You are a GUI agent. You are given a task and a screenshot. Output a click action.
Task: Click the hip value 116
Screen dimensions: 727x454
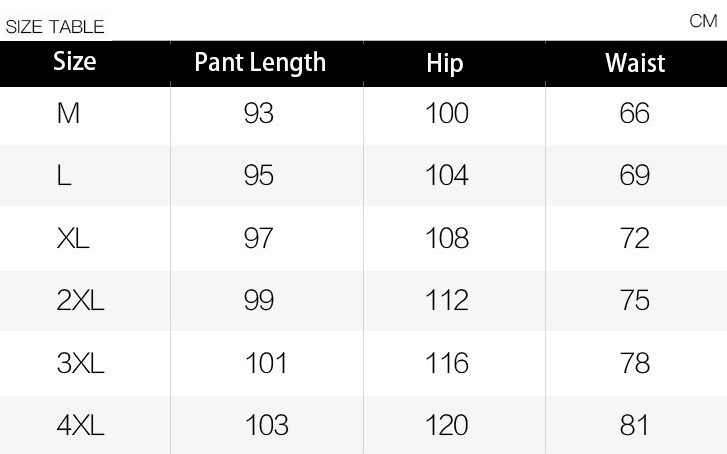446,363
